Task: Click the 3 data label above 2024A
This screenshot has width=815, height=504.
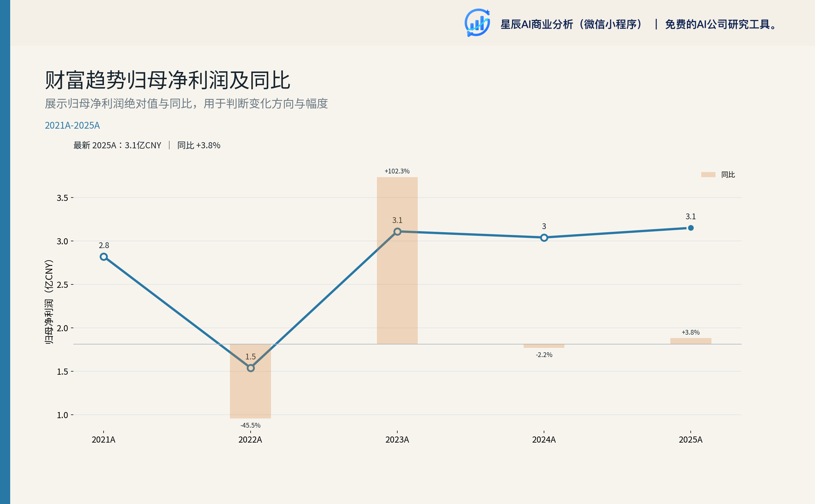Action: tap(544, 226)
